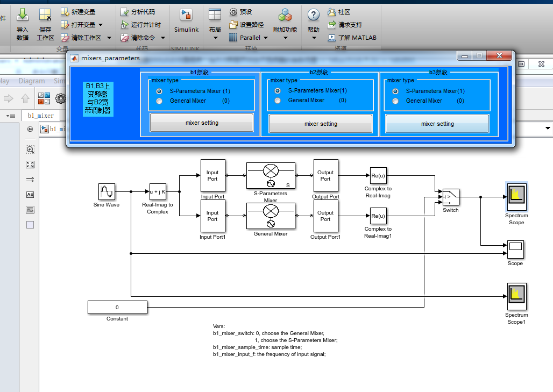Select the General Mixer block
The width and height of the screenshot is (553, 392).
point(271,216)
